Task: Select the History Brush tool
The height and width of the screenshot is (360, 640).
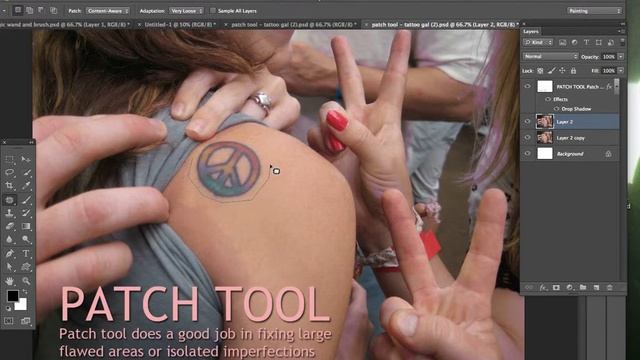Action: pos(26,213)
